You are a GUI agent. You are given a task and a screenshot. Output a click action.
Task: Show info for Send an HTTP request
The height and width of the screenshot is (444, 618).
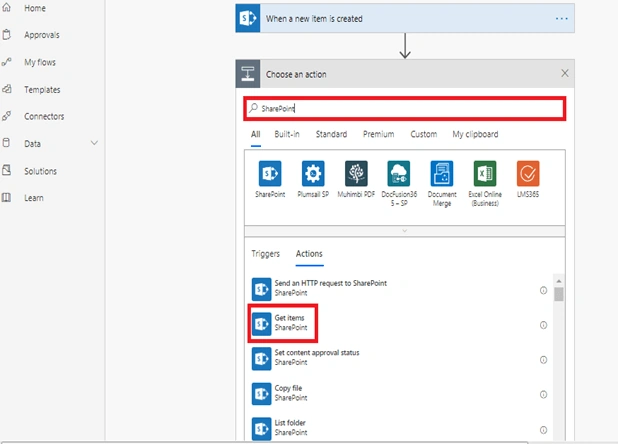click(x=543, y=290)
